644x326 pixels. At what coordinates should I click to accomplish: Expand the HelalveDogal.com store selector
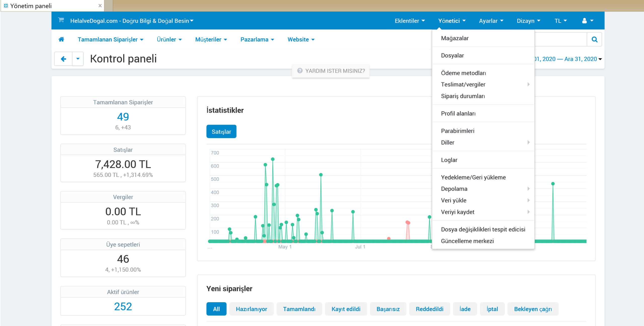pyautogui.click(x=132, y=21)
